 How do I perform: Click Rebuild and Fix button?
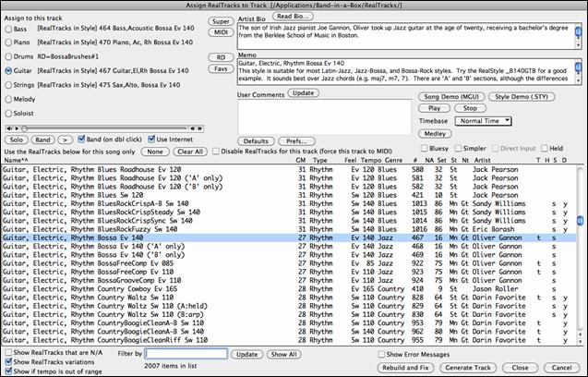405,368
